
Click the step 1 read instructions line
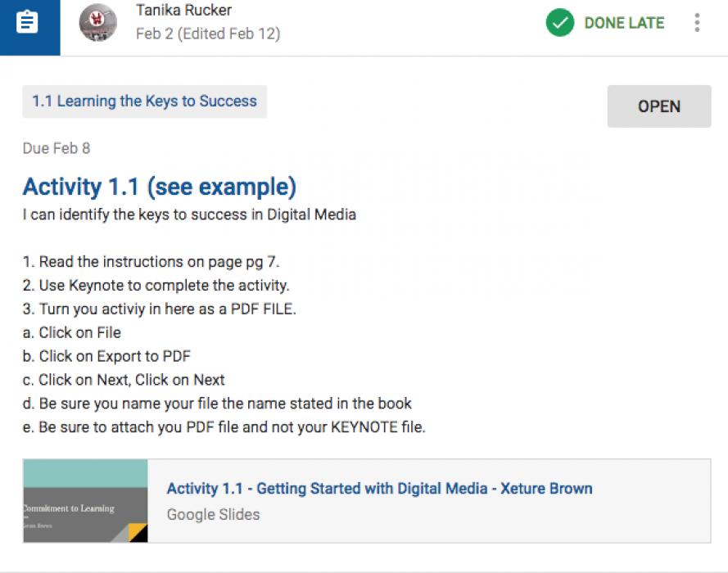151,262
